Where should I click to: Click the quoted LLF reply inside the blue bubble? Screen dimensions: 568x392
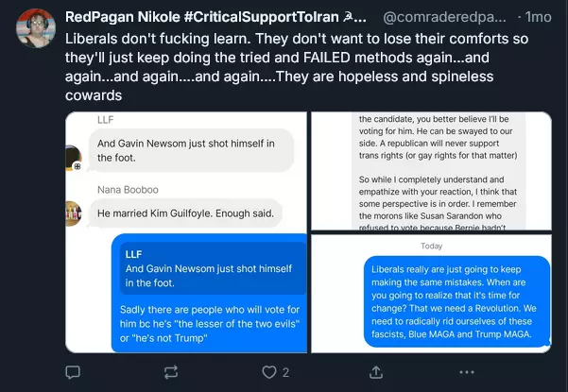pyautogui.click(x=210, y=268)
